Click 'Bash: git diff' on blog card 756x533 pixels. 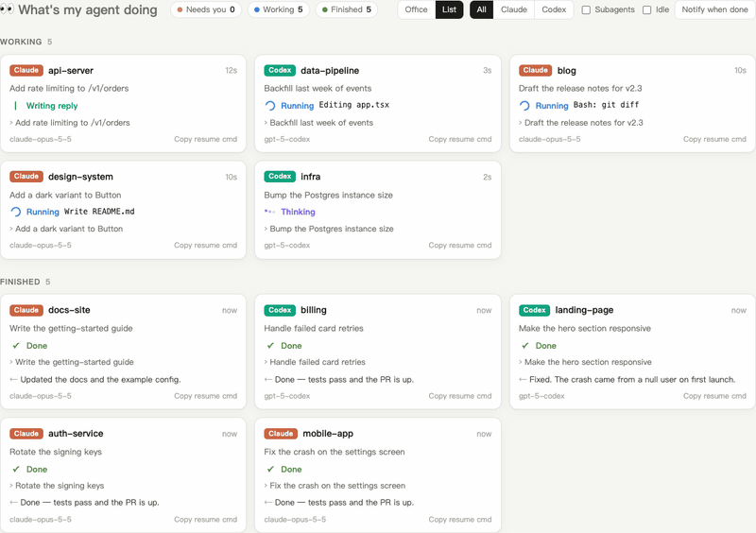pyautogui.click(x=606, y=105)
